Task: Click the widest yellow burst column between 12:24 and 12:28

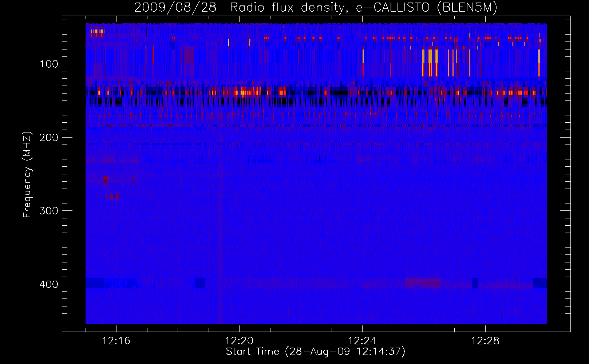Action: coord(430,62)
